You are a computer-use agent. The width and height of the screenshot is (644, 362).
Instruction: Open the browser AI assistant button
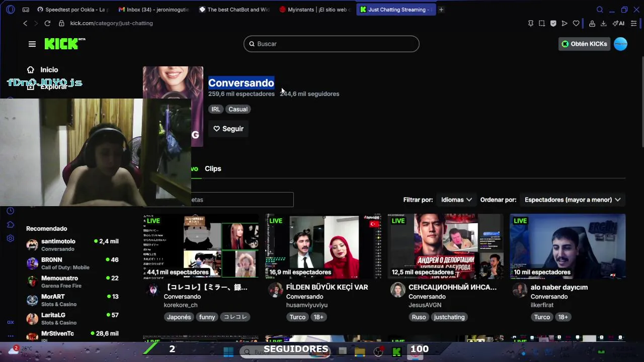[618, 23]
